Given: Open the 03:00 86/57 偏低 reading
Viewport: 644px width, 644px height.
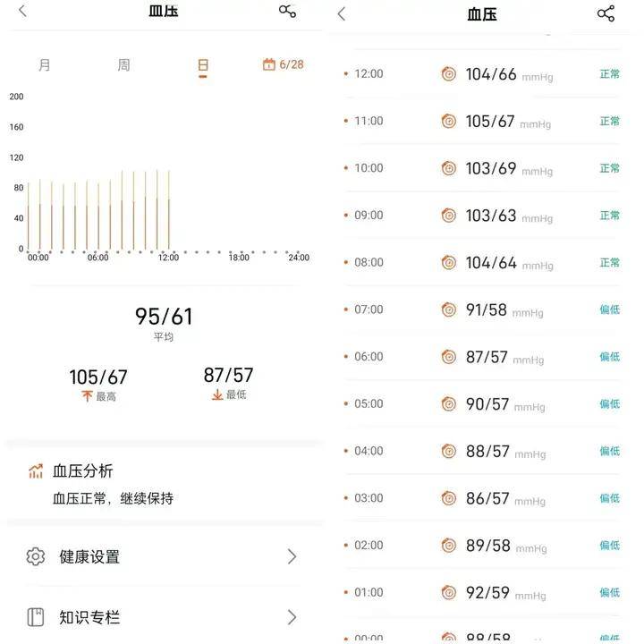Looking at the screenshot, I should (481, 498).
